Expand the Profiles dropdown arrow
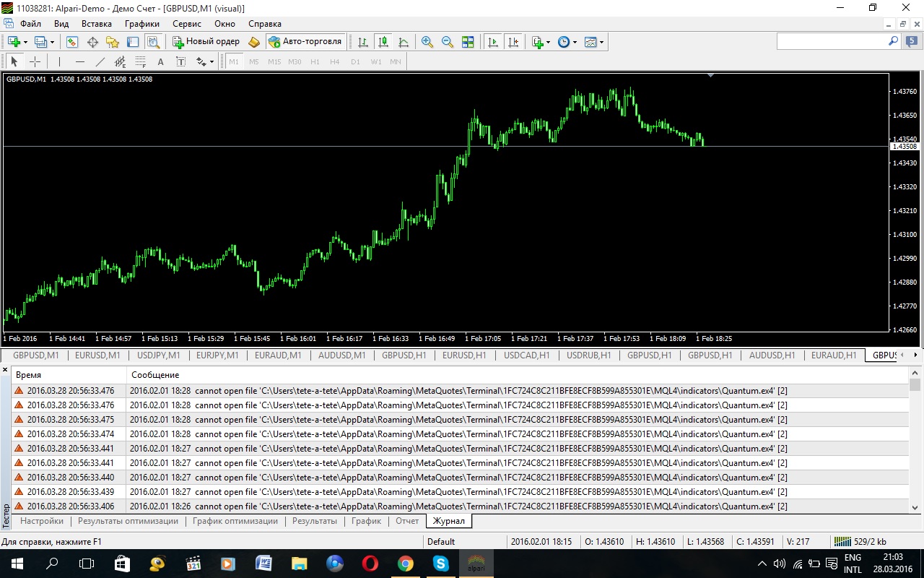924x578 pixels. click(x=52, y=42)
